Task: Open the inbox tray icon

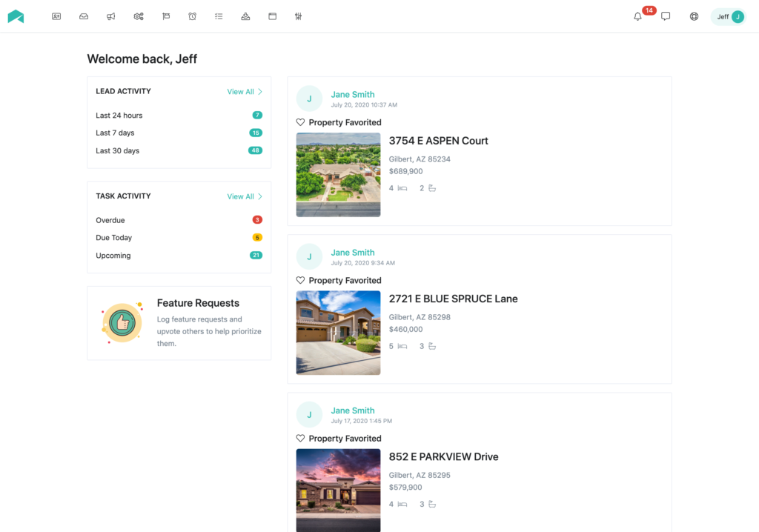Action: (84, 16)
